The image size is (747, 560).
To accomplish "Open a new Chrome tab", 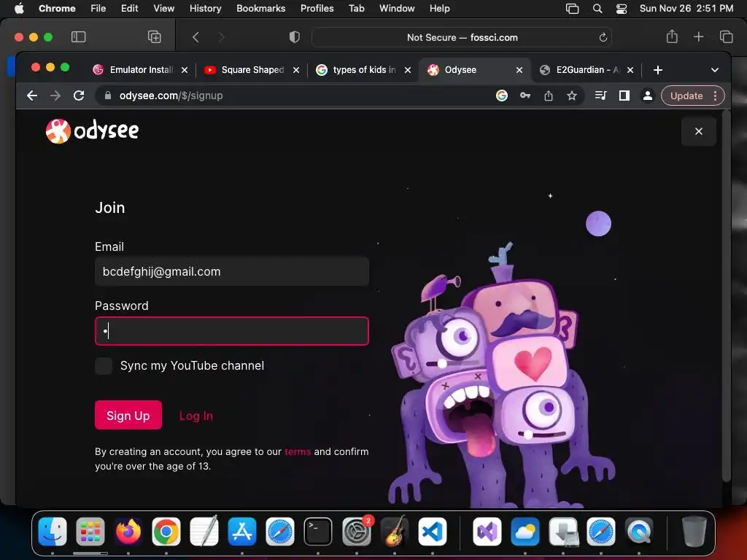I will click(658, 70).
